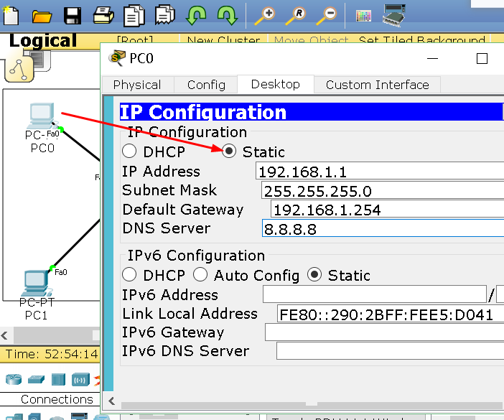Zoom in with plus magnifier
Image resolution: width=504 pixels, height=420 pixels.
[x=264, y=17]
